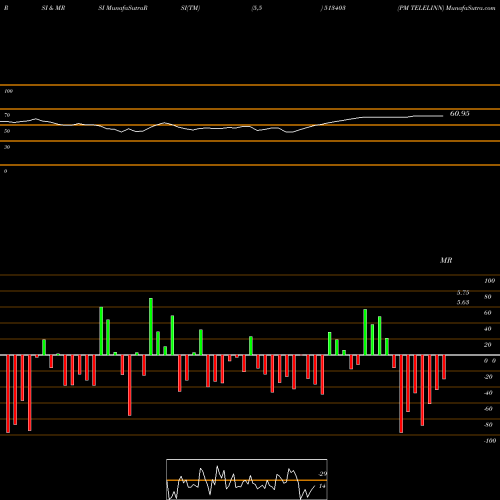The height and width of the screenshot is (500, 500).
Task: Click the MR indicator label
Action: pos(446,260)
